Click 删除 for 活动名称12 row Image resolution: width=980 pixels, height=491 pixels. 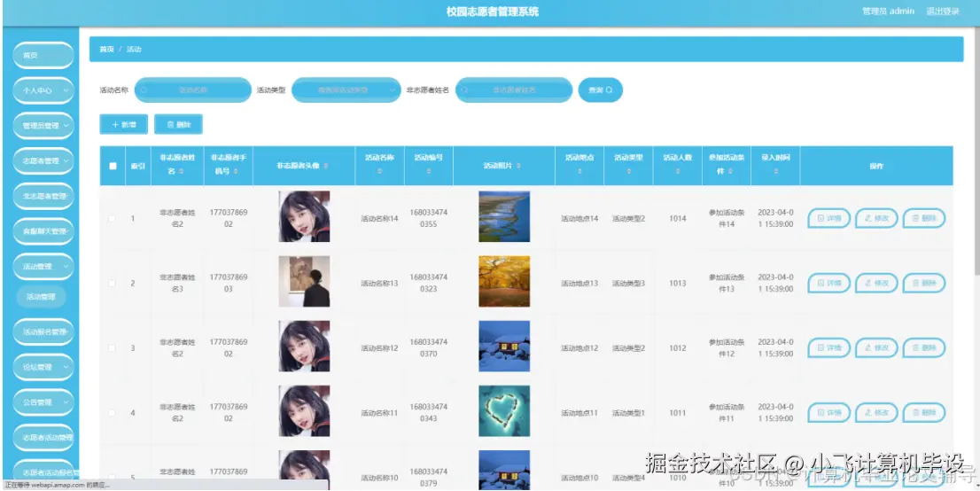coord(924,347)
